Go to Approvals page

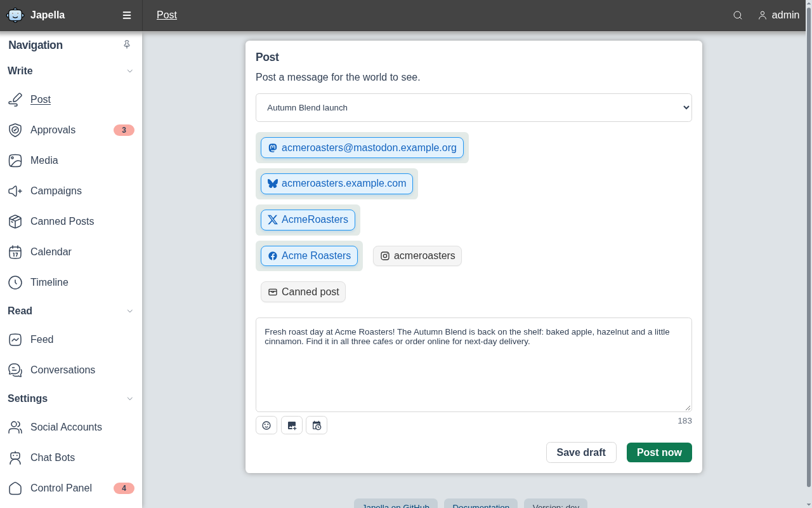click(x=71, y=130)
